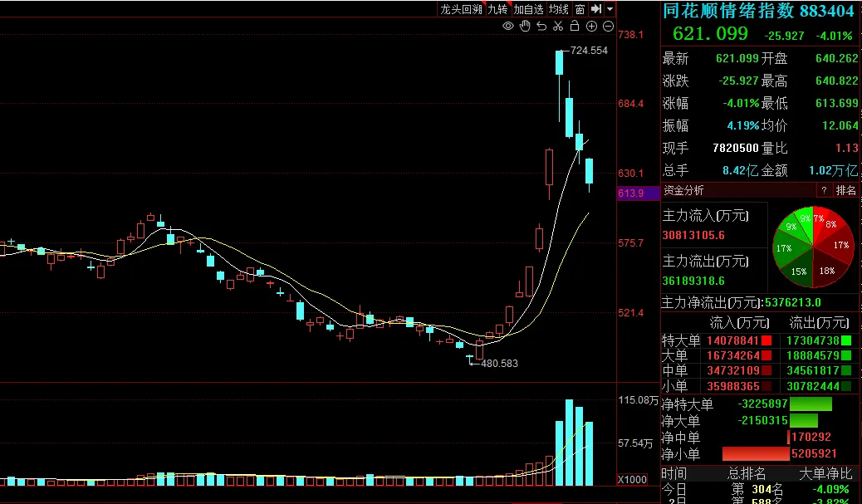The height and width of the screenshot is (504, 862).
Task: Click the 同花顺情绪指数 883404 title
Action: click(758, 11)
